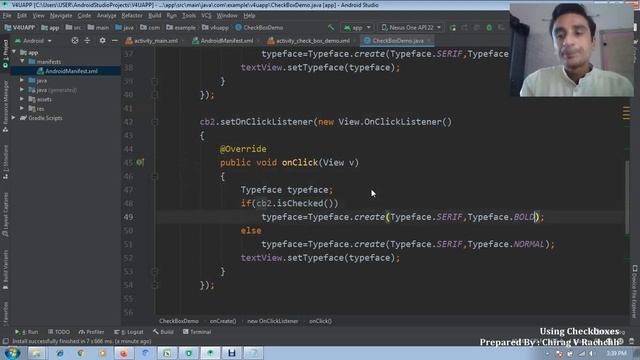The height and width of the screenshot is (360, 640).
Task: Open Internet Explorer from the taskbar
Action: tap(60, 353)
